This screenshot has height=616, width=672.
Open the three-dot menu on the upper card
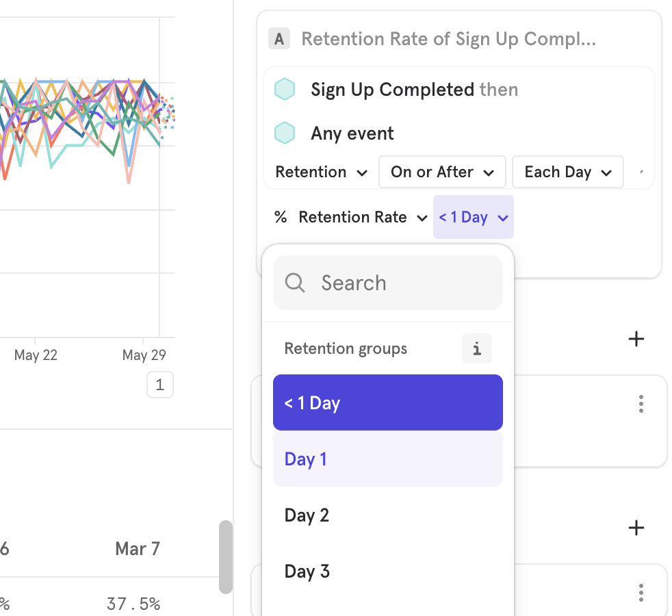(641, 404)
